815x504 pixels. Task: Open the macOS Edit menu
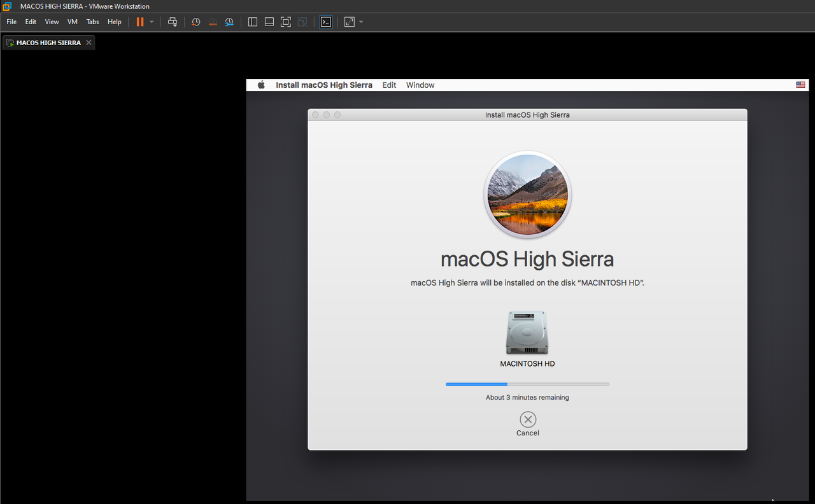(x=389, y=85)
